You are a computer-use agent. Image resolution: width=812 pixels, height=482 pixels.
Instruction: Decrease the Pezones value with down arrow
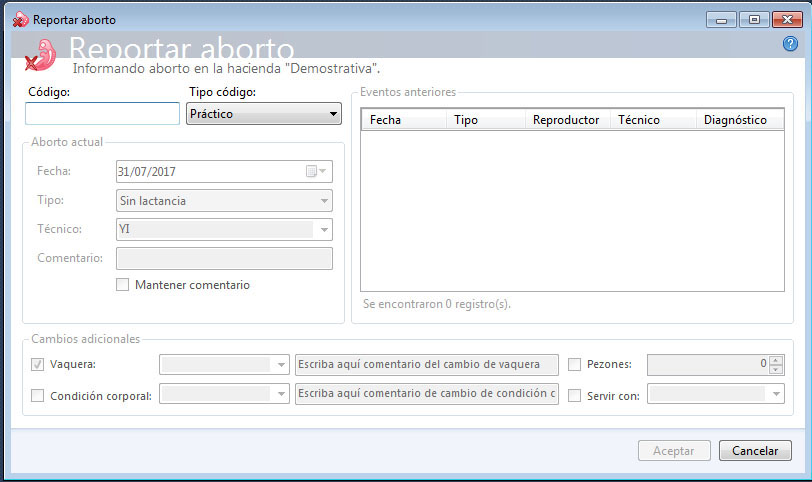coord(776,370)
